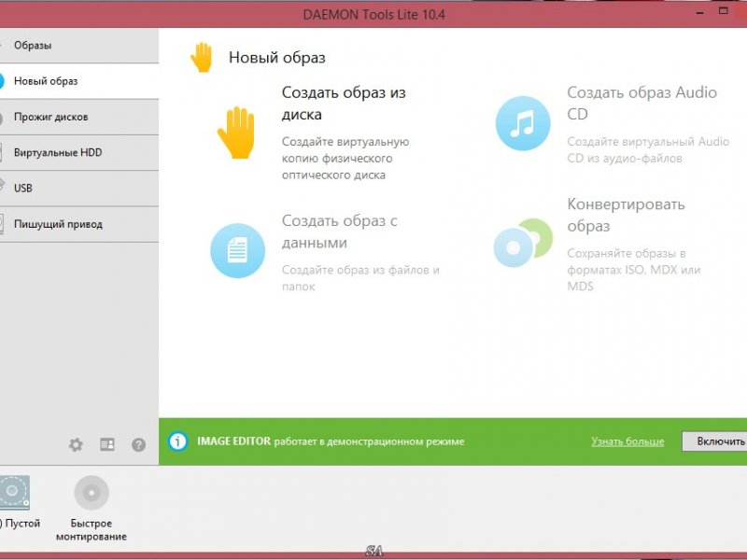Select the Новый образ sidebar item
This screenshot has width=747, height=560.
pyautogui.click(x=79, y=81)
